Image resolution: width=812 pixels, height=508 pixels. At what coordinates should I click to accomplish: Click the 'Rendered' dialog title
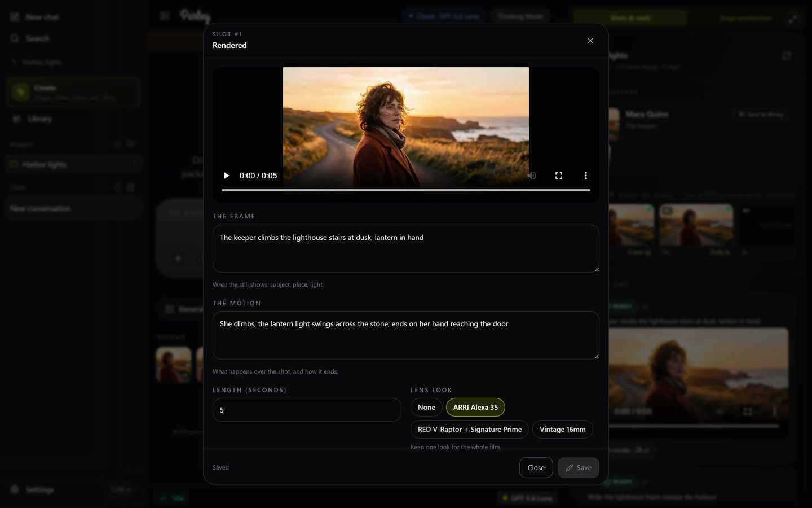(x=230, y=45)
